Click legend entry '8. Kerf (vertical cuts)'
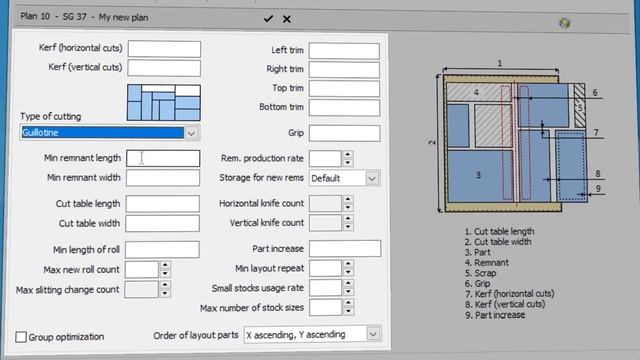Viewport: 640px width, 360px height. coord(505,304)
